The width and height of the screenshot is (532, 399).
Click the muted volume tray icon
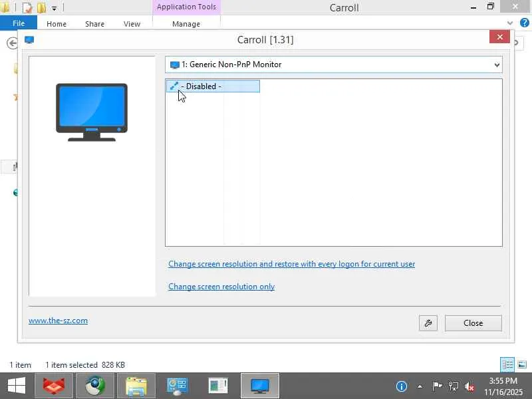(469, 386)
